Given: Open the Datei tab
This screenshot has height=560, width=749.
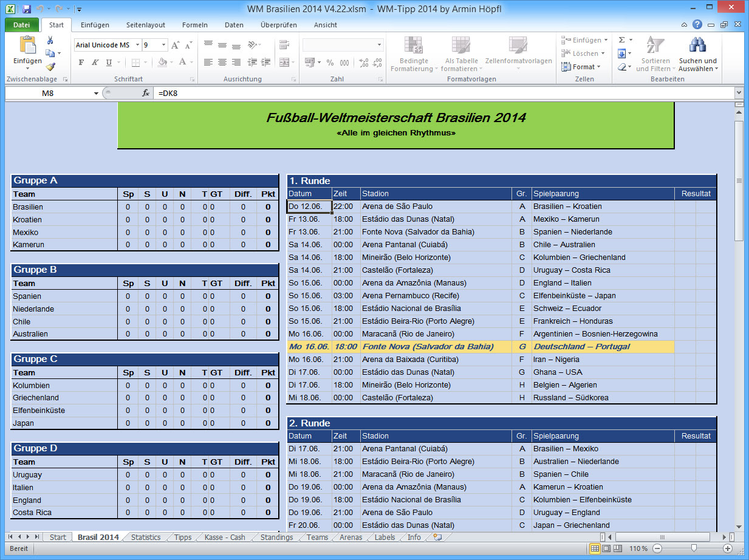Looking at the screenshot, I should pyautogui.click(x=22, y=25).
